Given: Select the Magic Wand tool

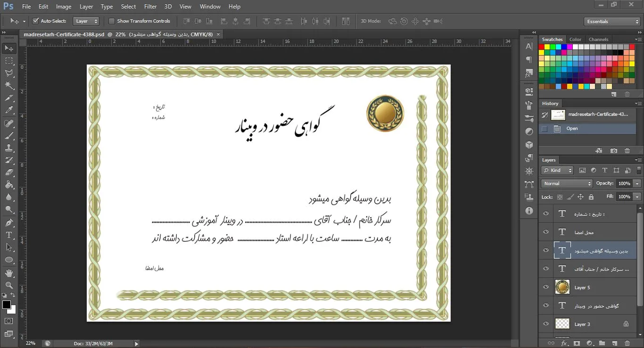Looking at the screenshot, I should click(x=9, y=85).
